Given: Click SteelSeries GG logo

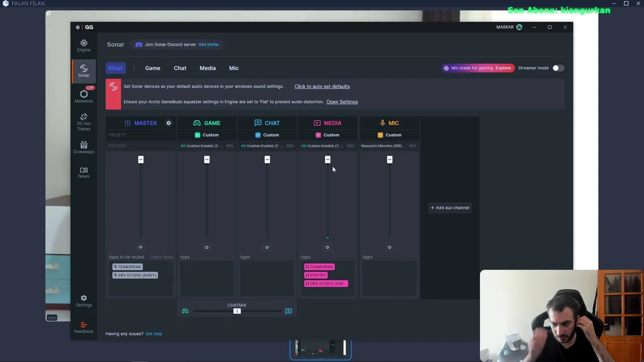Looking at the screenshot, I should [x=85, y=27].
